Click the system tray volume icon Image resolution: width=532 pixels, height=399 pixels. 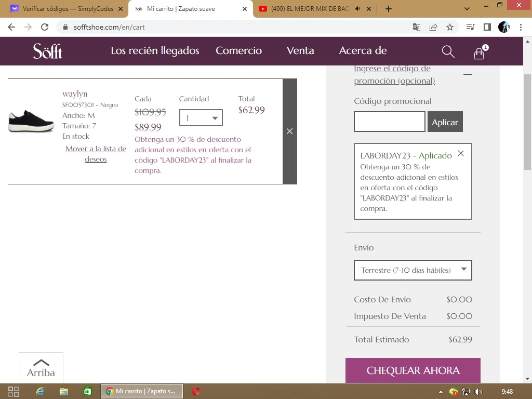pos(478,392)
